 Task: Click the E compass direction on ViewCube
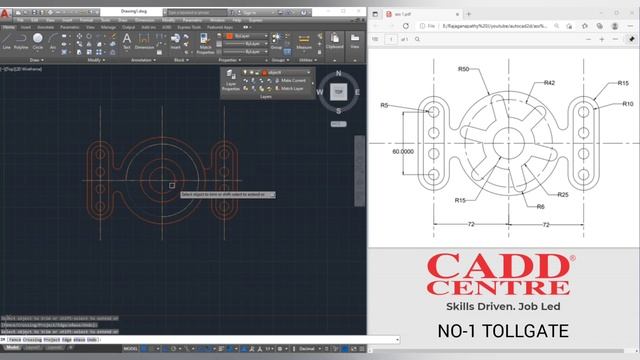(357, 92)
